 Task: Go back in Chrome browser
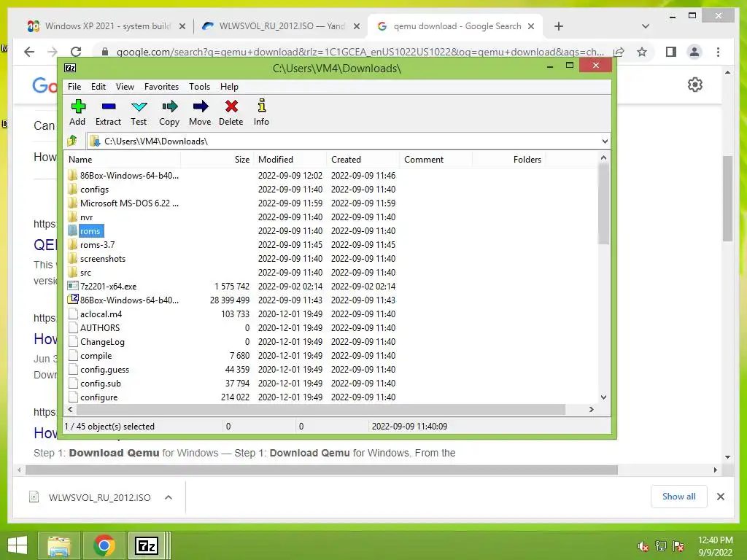pyautogui.click(x=29, y=52)
